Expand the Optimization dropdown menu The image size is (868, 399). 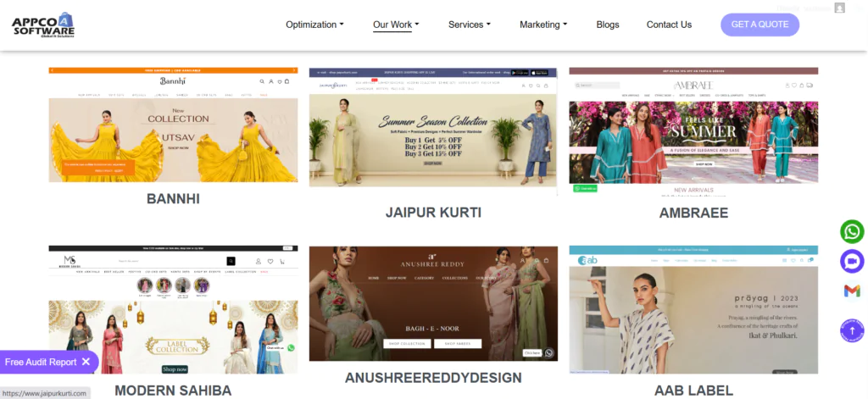click(x=314, y=25)
